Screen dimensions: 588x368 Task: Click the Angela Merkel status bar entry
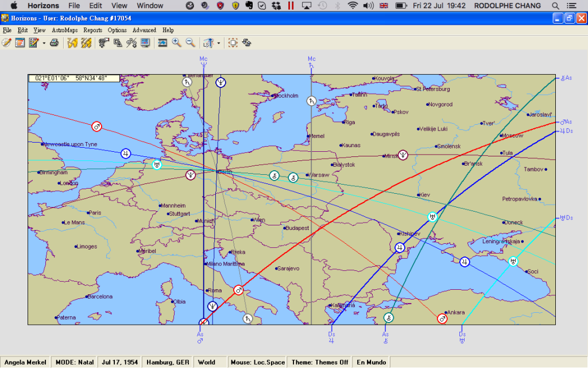(x=25, y=362)
